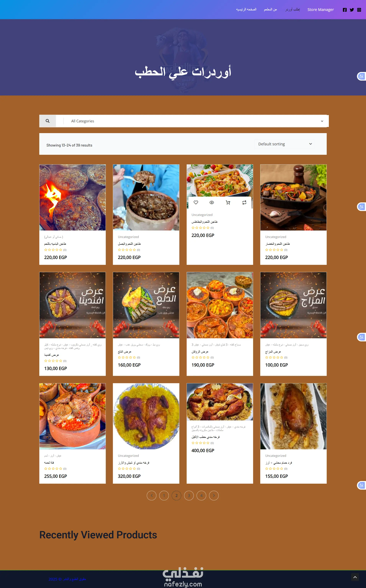
Task: Click the compare arrows icon on product
Action: pyautogui.click(x=244, y=202)
